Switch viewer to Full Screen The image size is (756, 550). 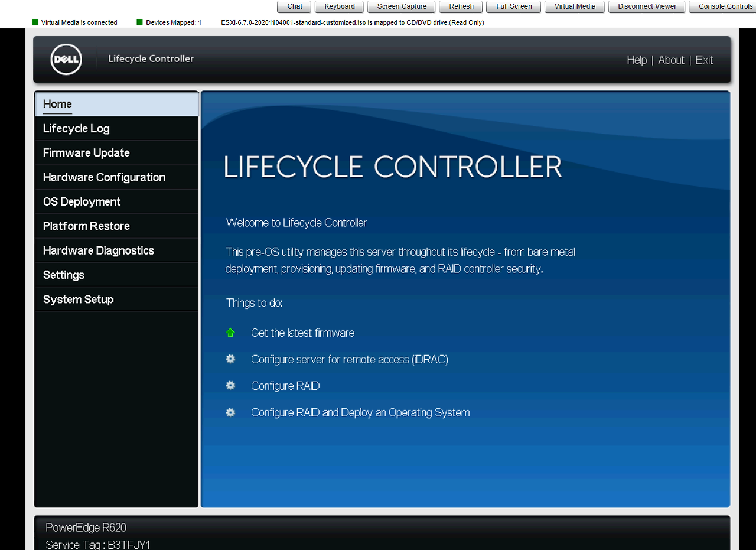point(514,6)
